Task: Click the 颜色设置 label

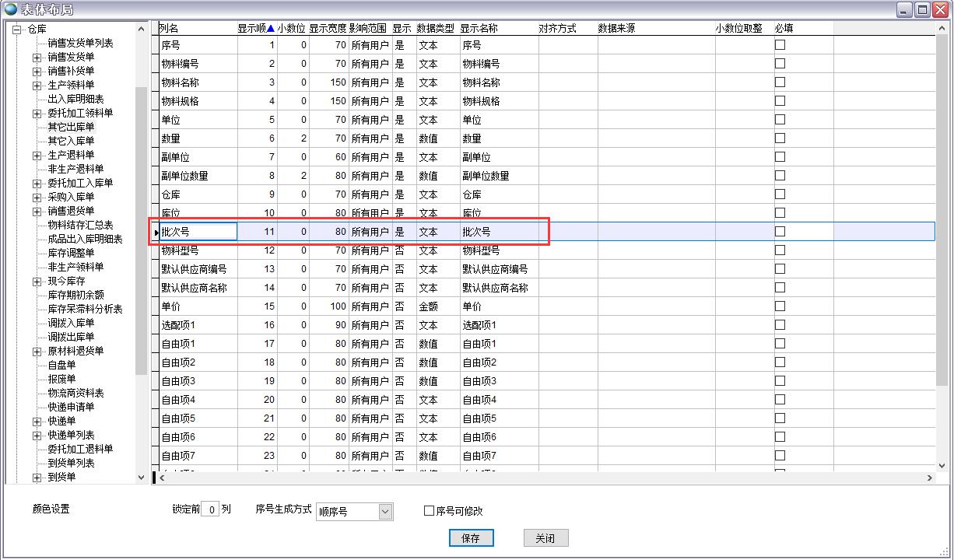Action: [x=51, y=509]
